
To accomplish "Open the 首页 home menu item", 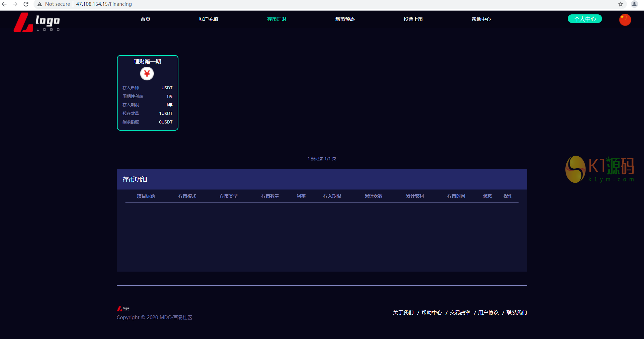I will click(145, 19).
